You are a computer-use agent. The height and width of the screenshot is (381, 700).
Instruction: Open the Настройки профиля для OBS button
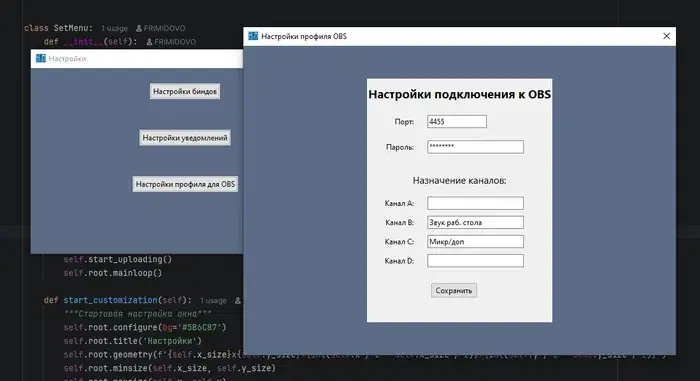[185, 184]
